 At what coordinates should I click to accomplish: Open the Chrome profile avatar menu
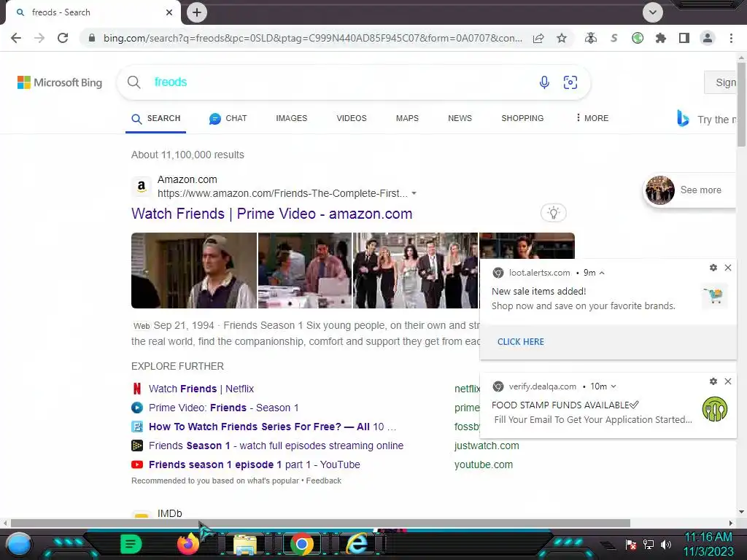coord(708,38)
